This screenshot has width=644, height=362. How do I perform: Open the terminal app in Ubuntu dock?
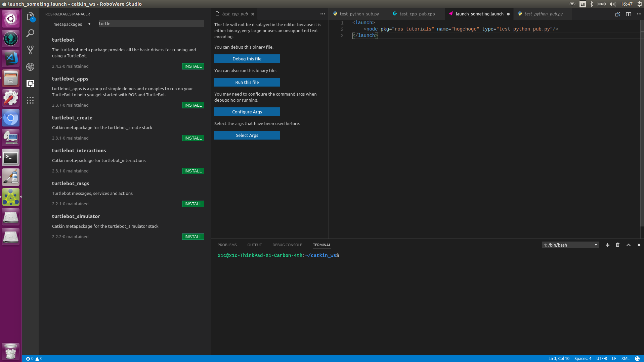point(11,158)
